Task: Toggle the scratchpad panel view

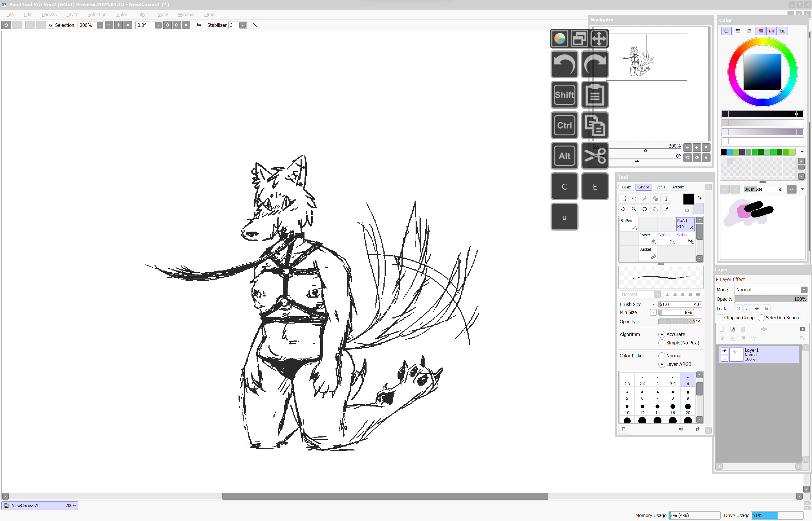Action: [x=783, y=31]
